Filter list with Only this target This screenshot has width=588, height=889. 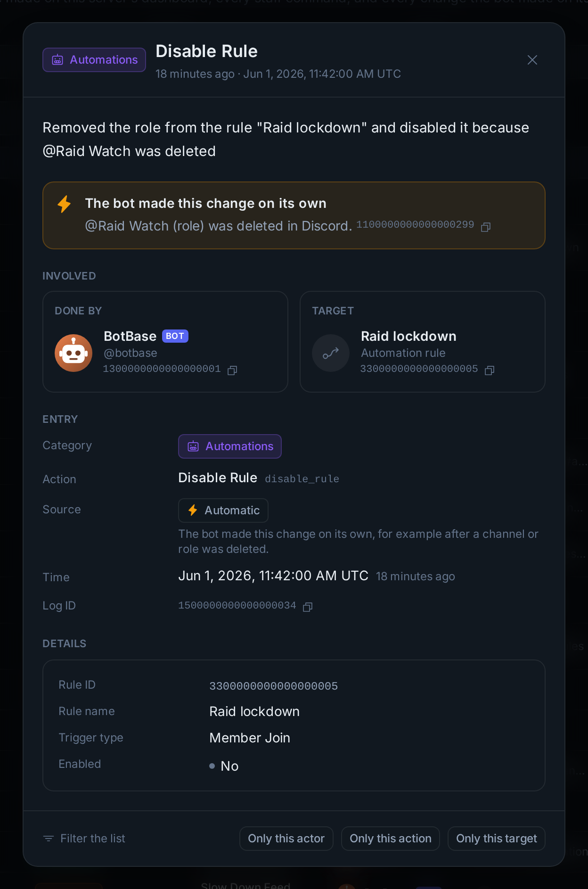click(x=497, y=839)
